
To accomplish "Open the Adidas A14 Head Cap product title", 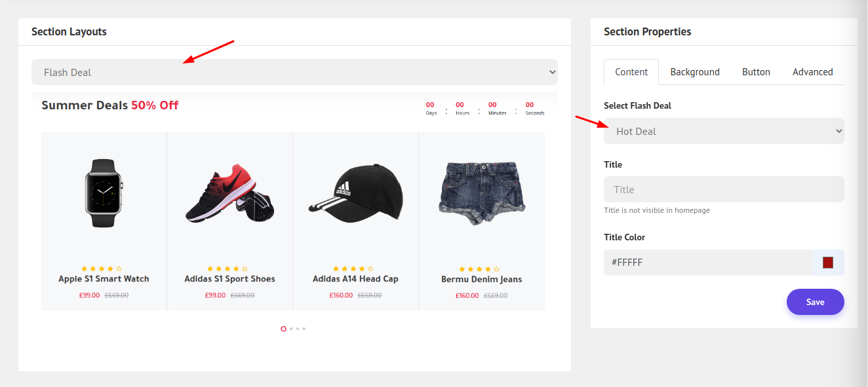I will coord(355,279).
